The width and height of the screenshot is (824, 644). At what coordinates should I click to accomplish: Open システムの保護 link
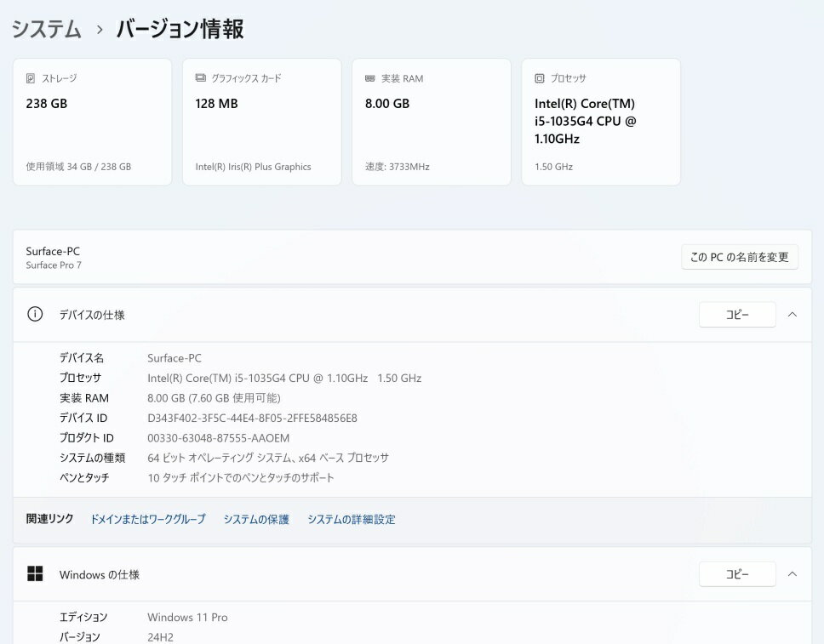[x=256, y=519]
